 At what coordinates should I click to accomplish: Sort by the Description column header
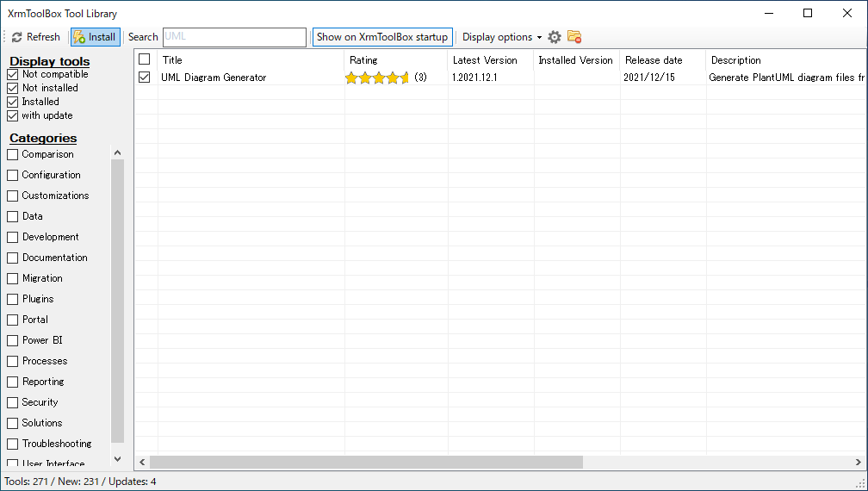coord(786,59)
